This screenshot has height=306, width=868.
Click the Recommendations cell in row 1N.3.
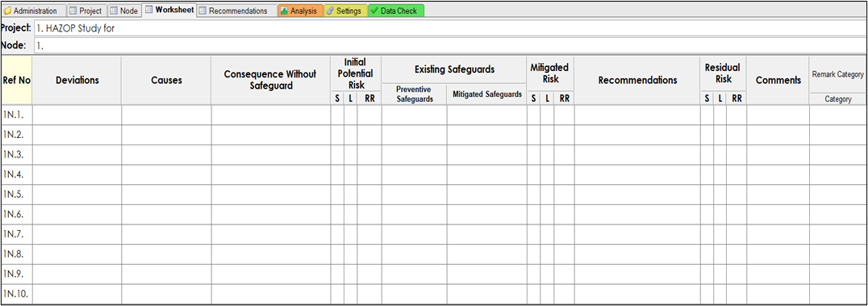(x=637, y=155)
